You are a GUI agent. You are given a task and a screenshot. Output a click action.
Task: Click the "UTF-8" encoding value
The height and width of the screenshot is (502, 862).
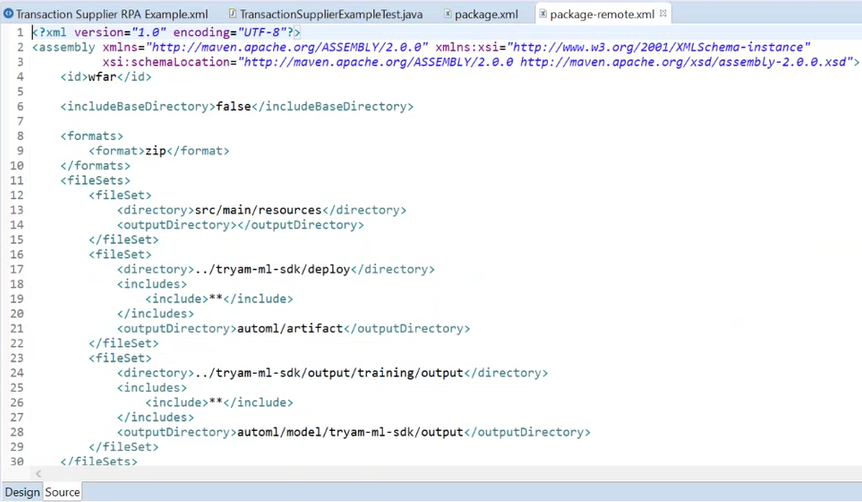click(262, 32)
